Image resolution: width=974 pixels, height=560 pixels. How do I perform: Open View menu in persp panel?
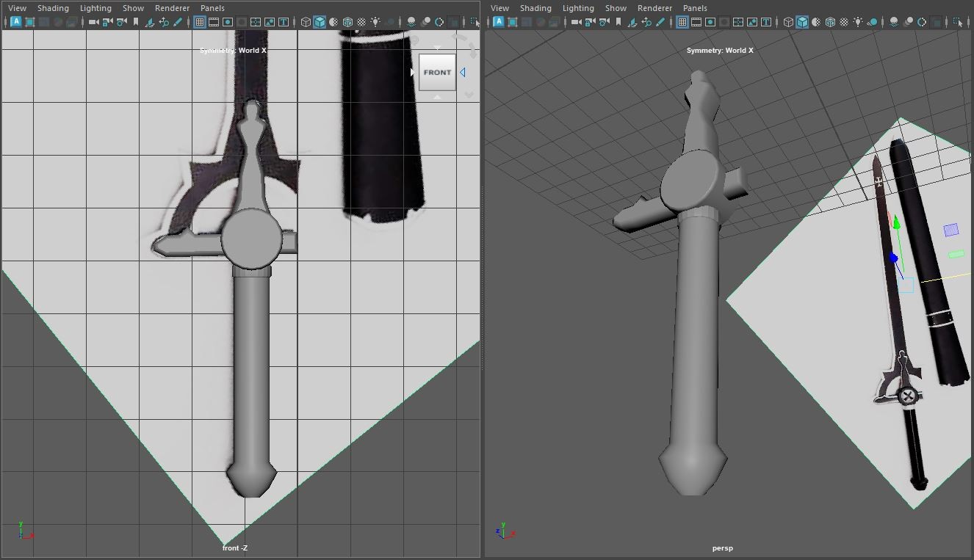[499, 8]
